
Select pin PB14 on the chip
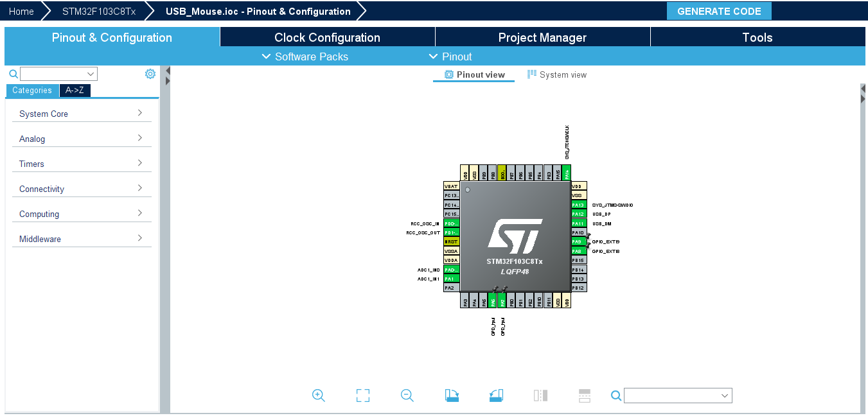tap(578, 270)
